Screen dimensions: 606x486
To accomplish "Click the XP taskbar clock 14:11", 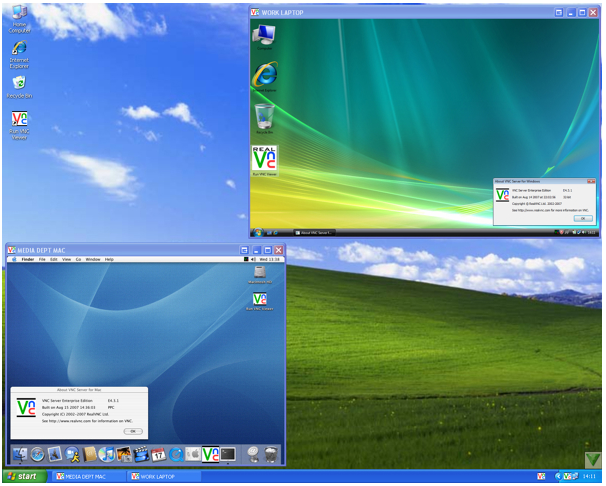I will [589, 476].
